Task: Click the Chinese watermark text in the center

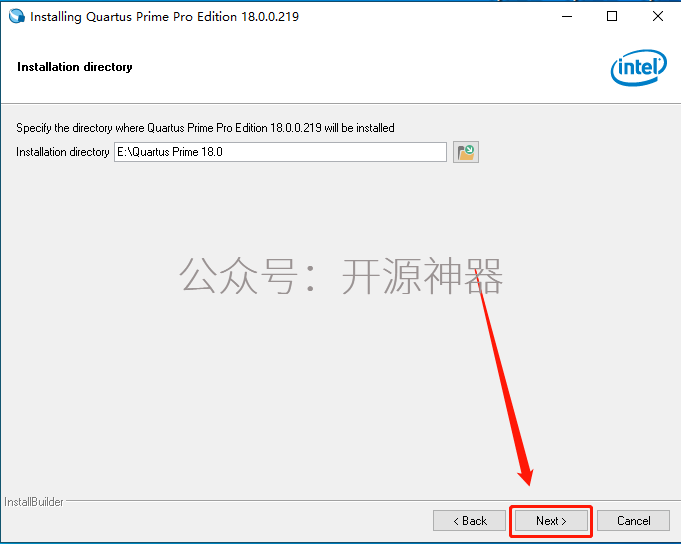Action: 341,276
